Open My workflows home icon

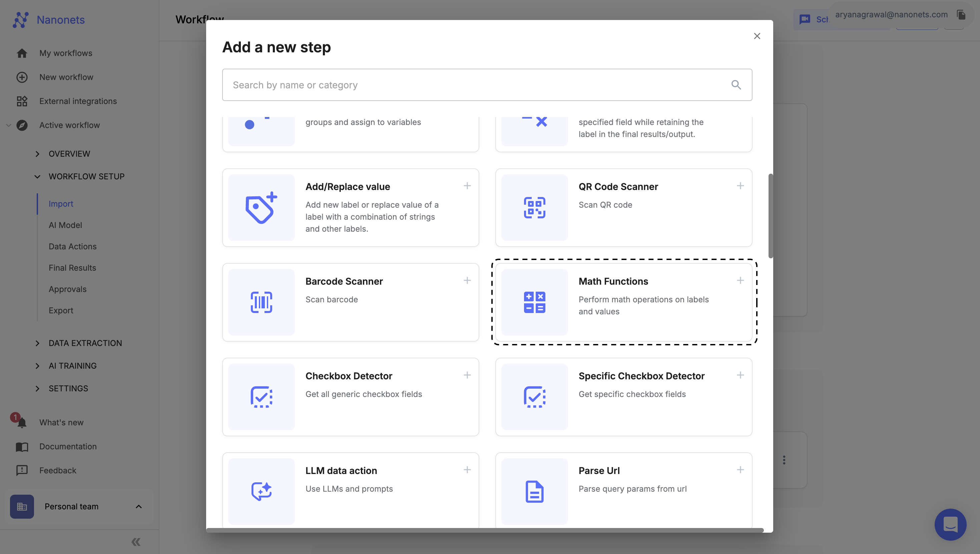pos(22,53)
